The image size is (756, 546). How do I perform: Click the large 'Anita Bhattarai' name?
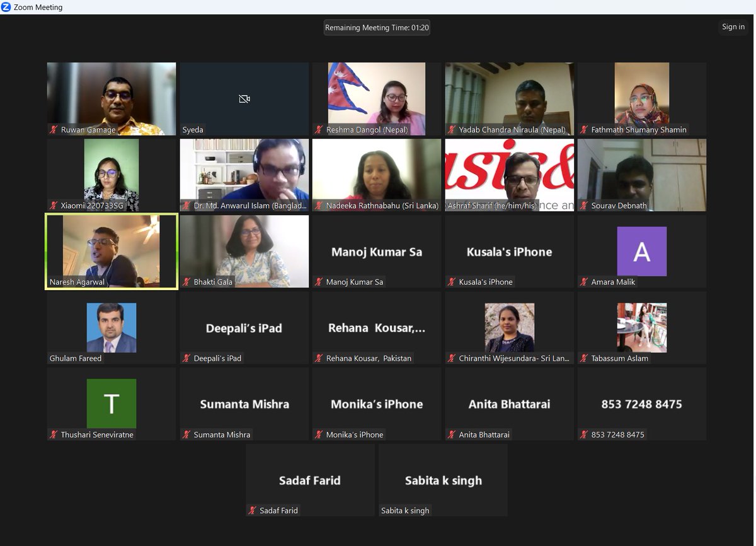509,404
